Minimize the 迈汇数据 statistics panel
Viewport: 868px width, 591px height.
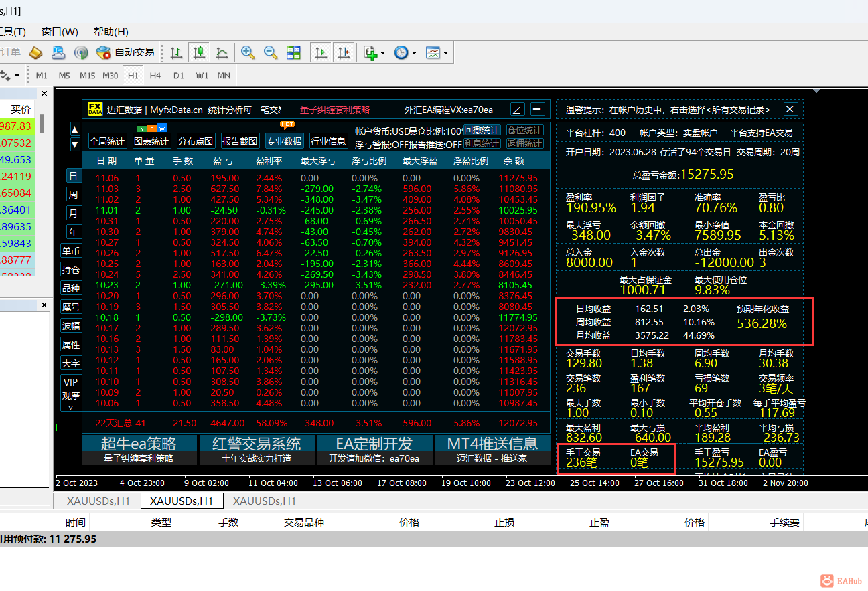(x=538, y=109)
